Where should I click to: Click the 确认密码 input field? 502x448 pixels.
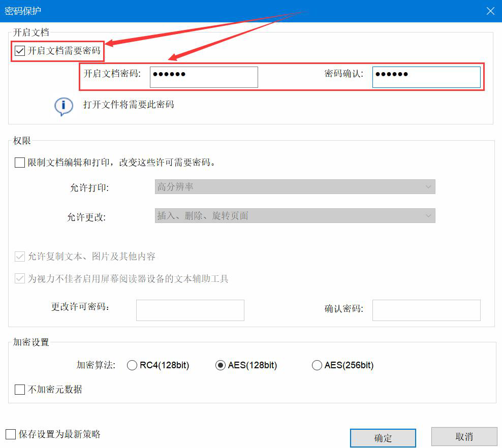[426, 310]
